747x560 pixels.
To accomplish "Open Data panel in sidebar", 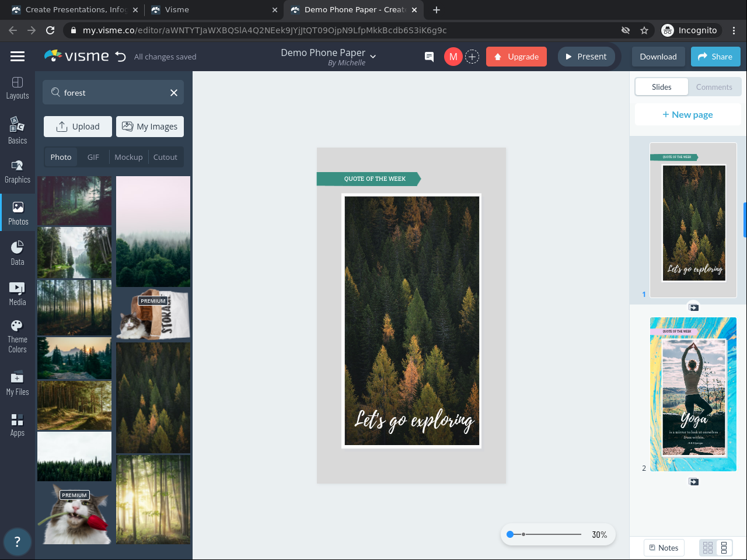I will pyautogui.click(x=18, y=253).
